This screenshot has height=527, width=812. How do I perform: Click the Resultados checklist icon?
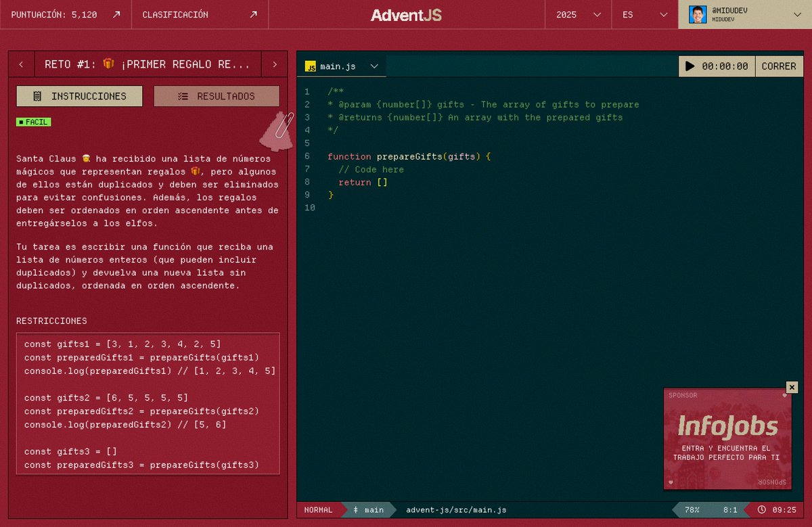pos(183,96)
